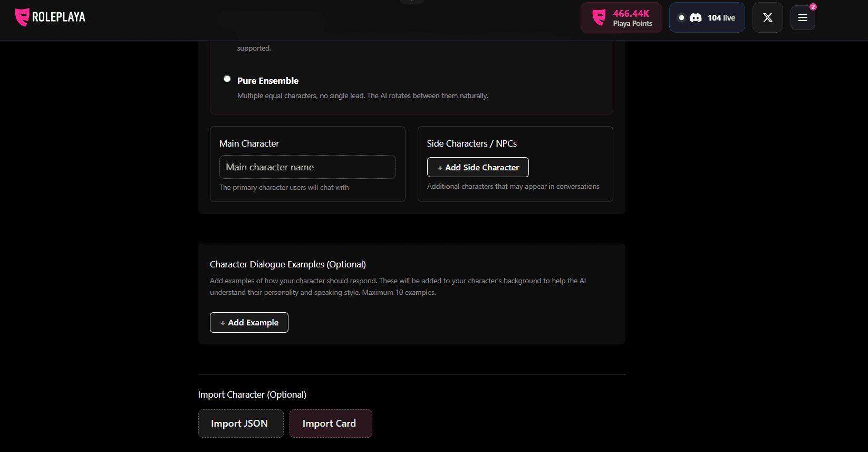Click 'Character Dialogue Examples (Optional)' heading
This screenshot has width=868, height=452.
pyautogui.click(x=288, y=264)
